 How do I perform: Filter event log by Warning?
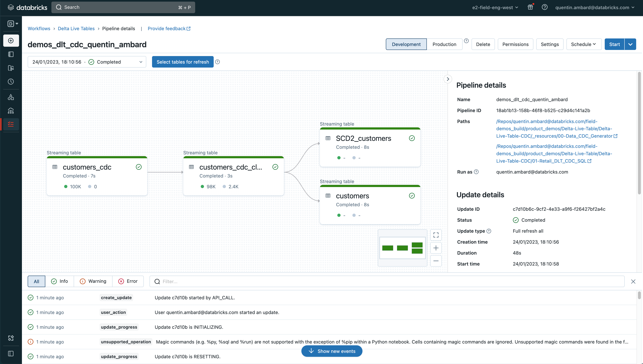93,281
